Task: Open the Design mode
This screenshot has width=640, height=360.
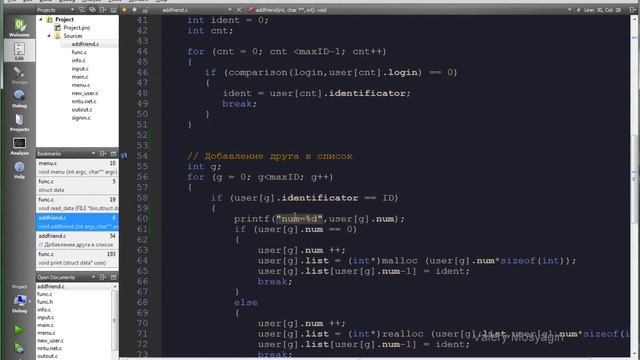Action: pos(19,75)
